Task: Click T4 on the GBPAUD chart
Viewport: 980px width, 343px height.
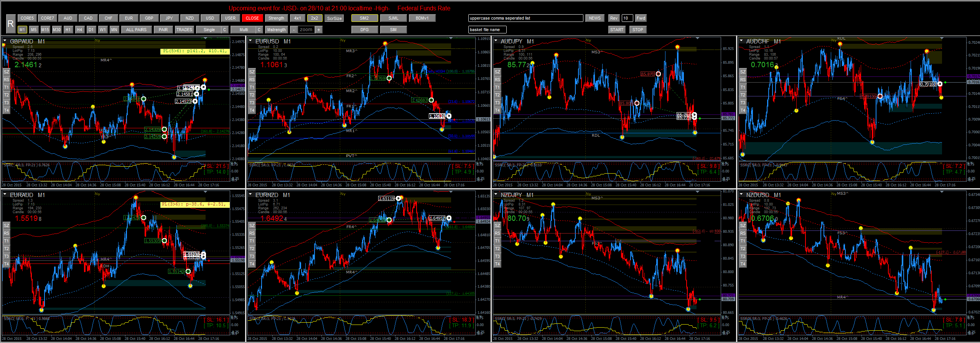Action: (x=7, y=110)
